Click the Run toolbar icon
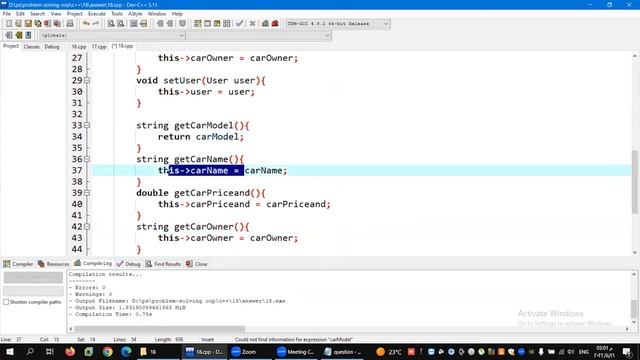Viewport: 640px width, 360px height. 207,24
